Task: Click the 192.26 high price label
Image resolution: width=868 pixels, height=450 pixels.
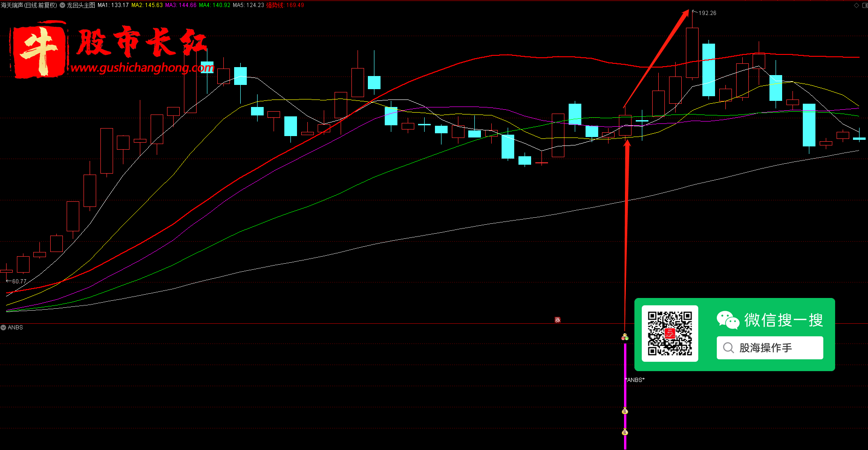Action: click(707, 13)
